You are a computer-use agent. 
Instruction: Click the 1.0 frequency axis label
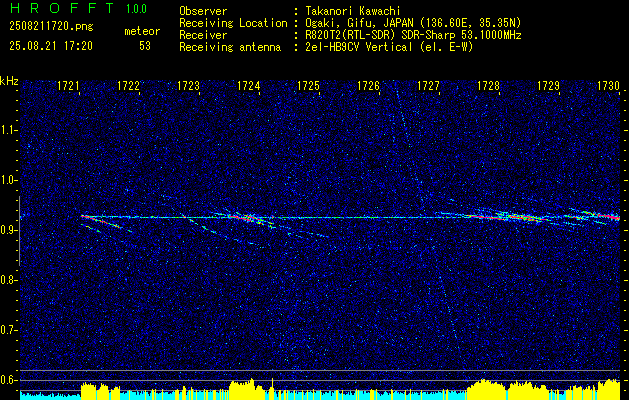tap(8, 180)
